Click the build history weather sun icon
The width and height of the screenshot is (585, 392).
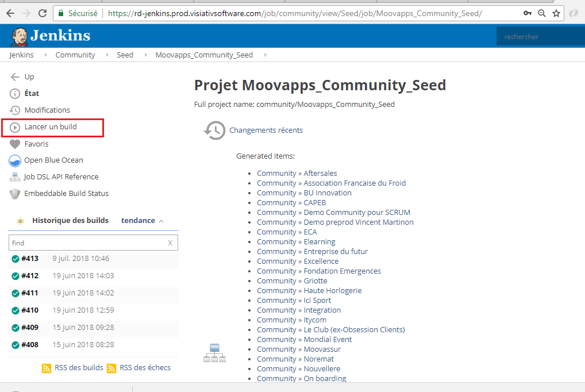pos(21,221)
